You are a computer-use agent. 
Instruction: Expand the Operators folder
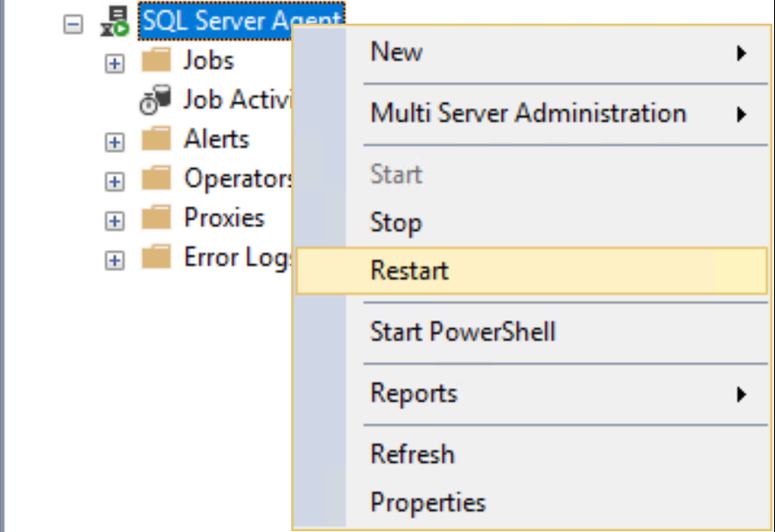(x=115, y=182)
